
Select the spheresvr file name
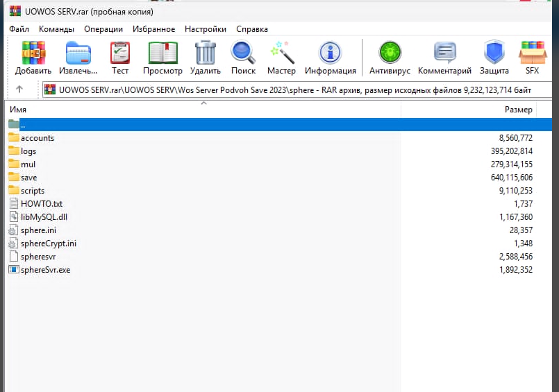[x=38, y=257]
